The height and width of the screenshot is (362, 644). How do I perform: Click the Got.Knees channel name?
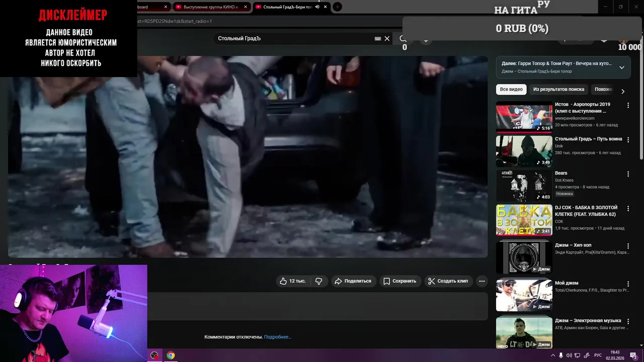pyautogui.click(x=564, y=180)
